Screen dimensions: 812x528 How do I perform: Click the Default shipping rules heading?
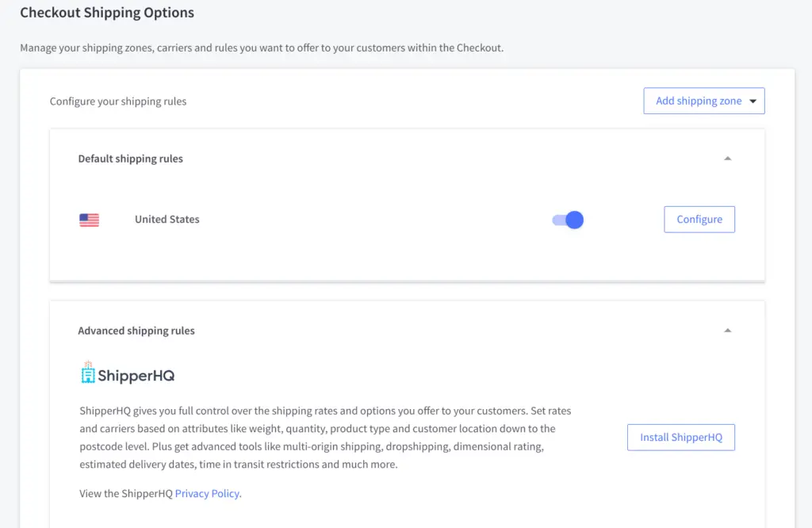[130, 159]
